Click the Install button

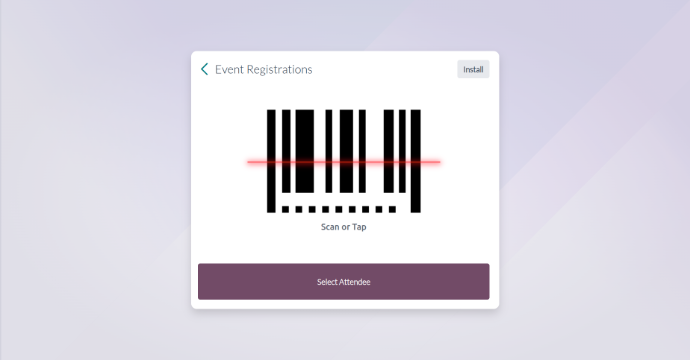click(x=473, y=69)
